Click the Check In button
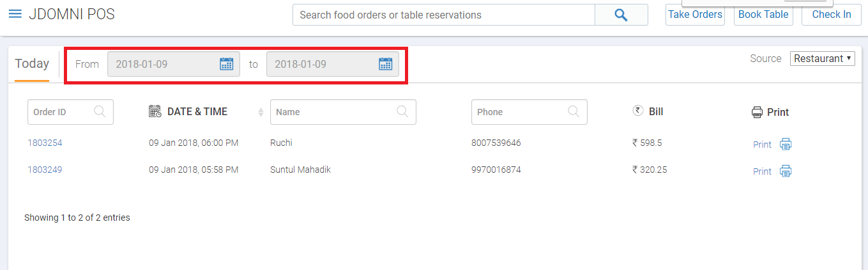 click(x=832, y=15)
